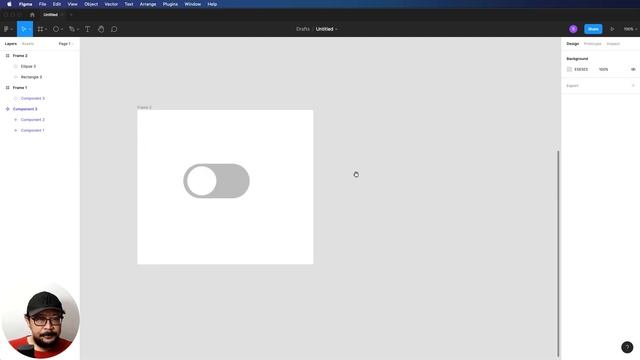This screenshot has height=360, width=640.
Task: Click the toggle switch on the canvas
Action: [216, 181]
